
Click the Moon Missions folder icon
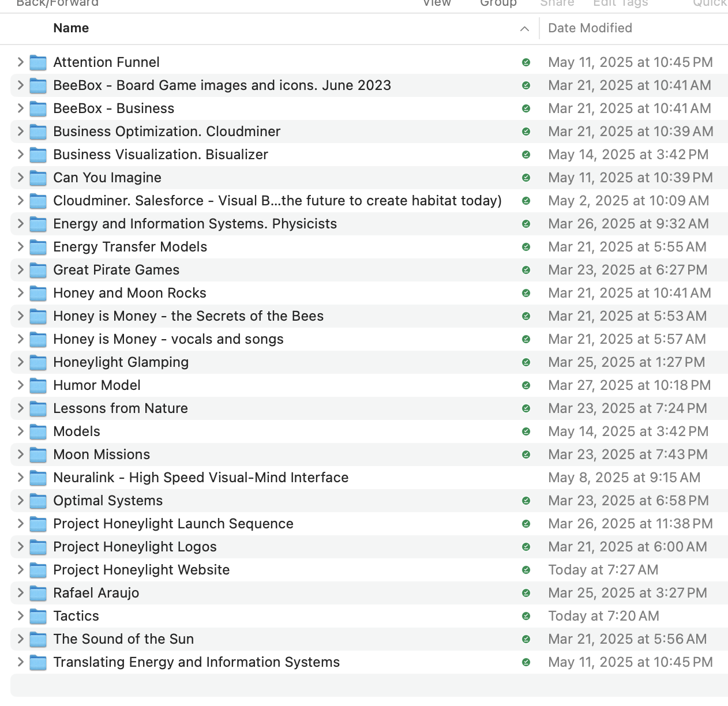(x=38, y=455)
